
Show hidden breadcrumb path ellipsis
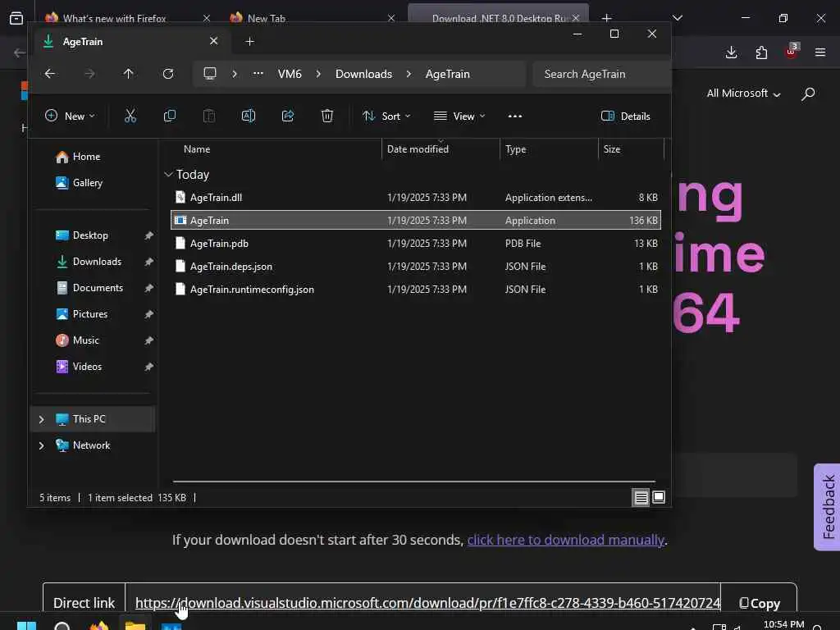tap(258, 73)
